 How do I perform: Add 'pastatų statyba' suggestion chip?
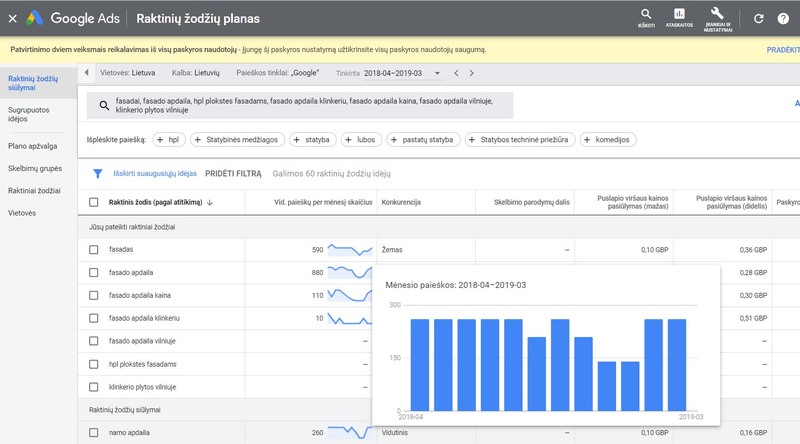click(x=423, y=140)
